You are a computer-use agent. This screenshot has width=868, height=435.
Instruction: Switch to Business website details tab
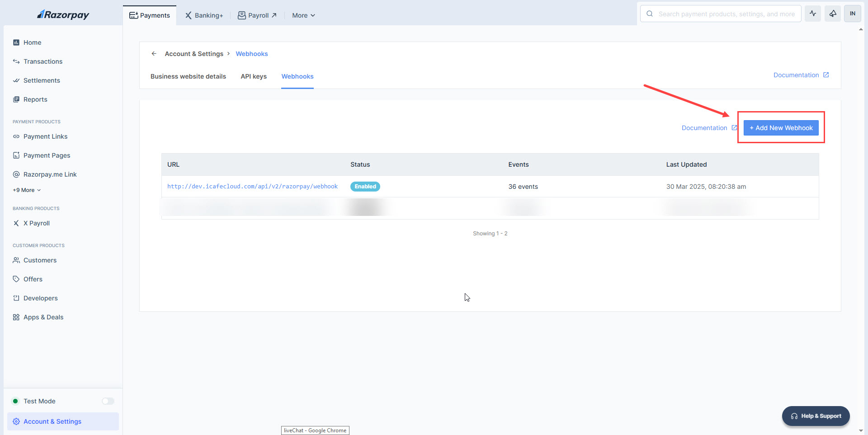tap(188, 76)
